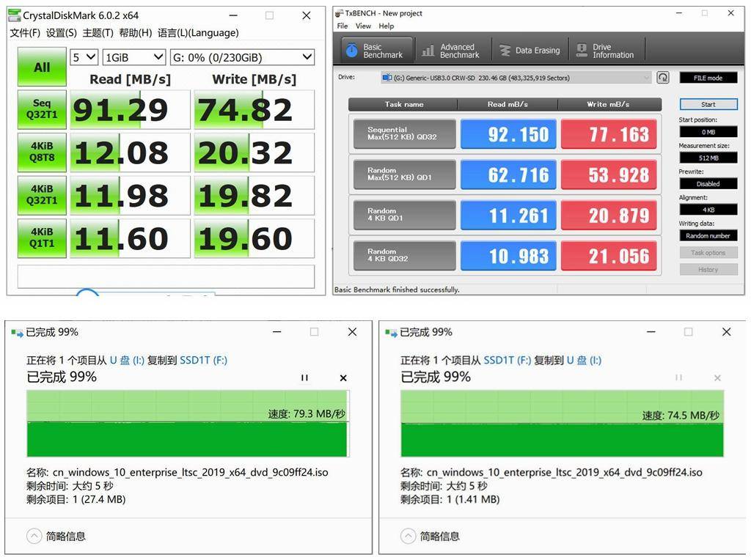The width and height of the screenshot is (751, 560).
Task: Open the G: drive selection dropdown
Action: pyautogui.click(x=242, y=57)
